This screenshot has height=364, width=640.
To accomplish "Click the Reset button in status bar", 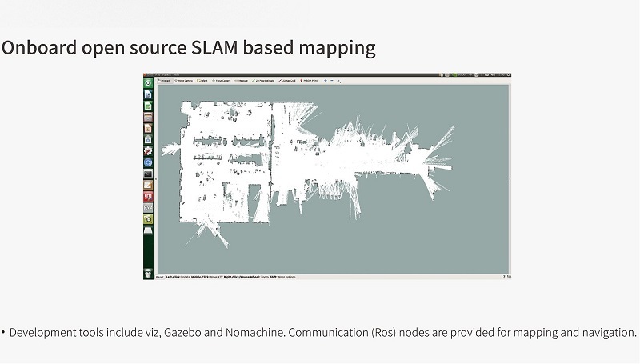I will 150,277.
